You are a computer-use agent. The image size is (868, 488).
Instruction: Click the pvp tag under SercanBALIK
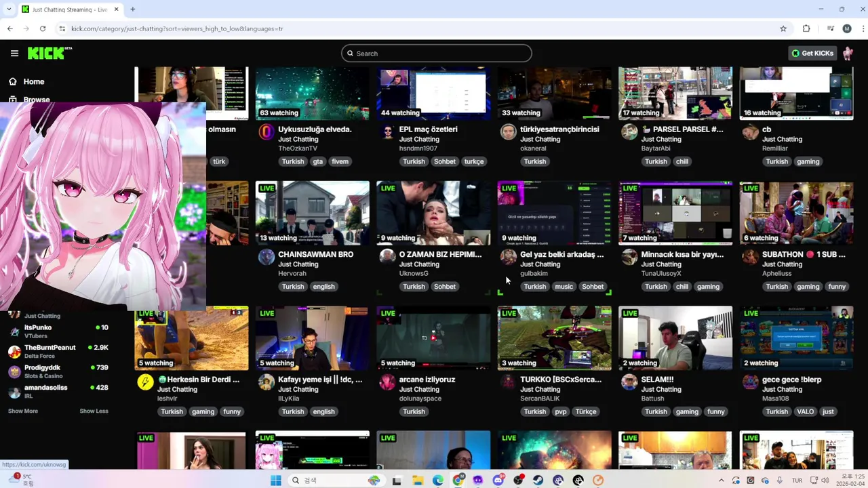[x=561, y=411]
